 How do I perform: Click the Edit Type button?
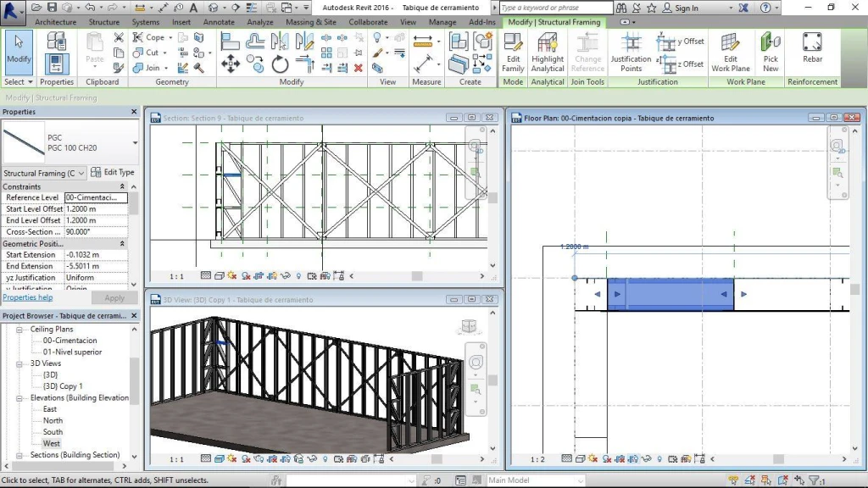pyautogui.click(x=113, y=173)
